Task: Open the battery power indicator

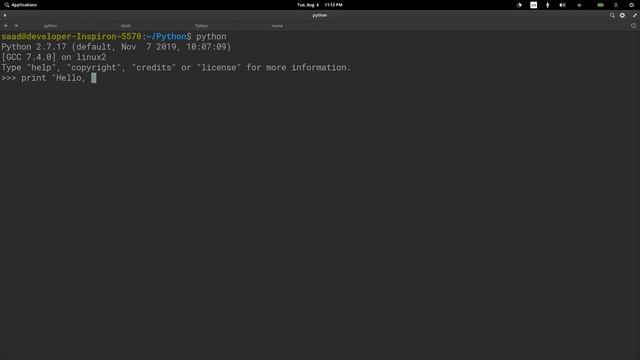Action: coord(600,5)
